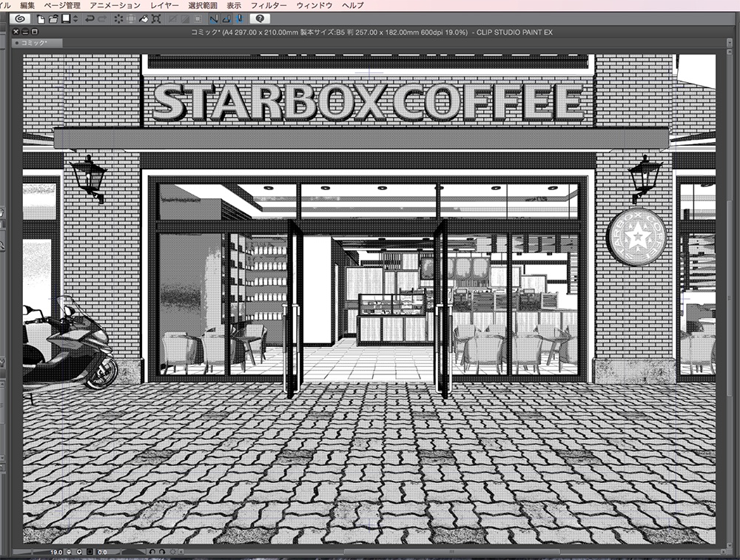
Task: Save the document with floppy icon
Action: point(66,18)
